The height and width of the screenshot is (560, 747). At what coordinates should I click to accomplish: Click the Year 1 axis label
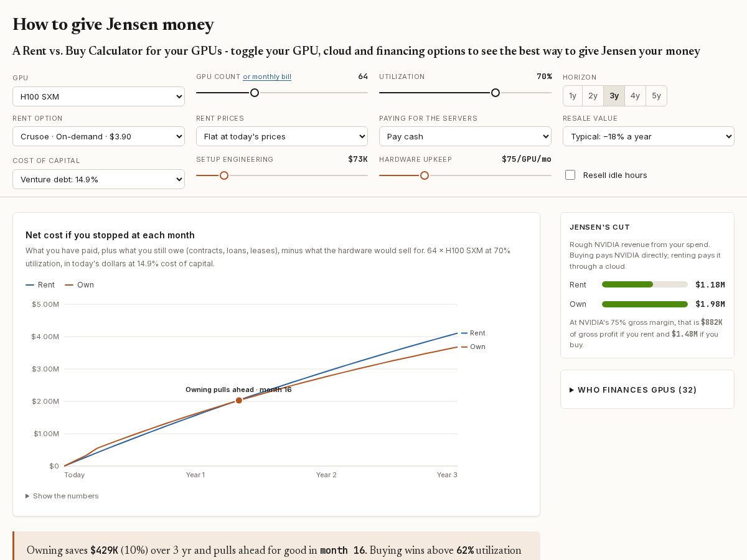(x=195, y=475)
